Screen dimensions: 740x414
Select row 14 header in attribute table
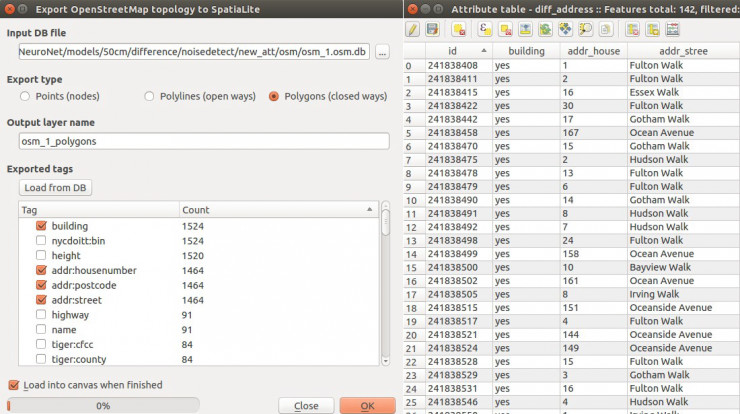[414, 254]
